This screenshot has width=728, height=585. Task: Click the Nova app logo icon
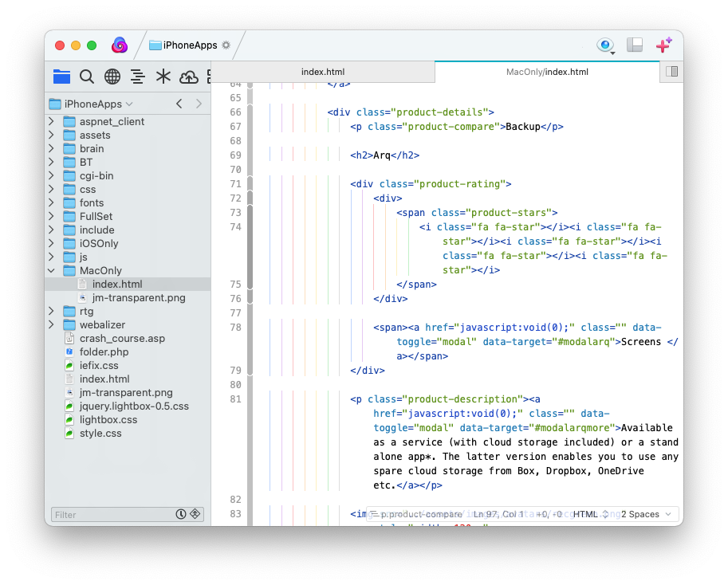[120, 45]
